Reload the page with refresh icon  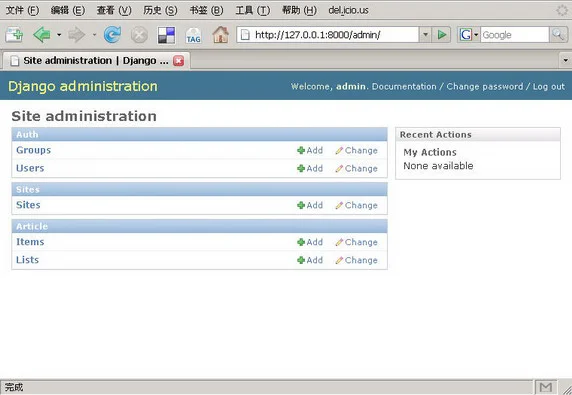[112, 35]
